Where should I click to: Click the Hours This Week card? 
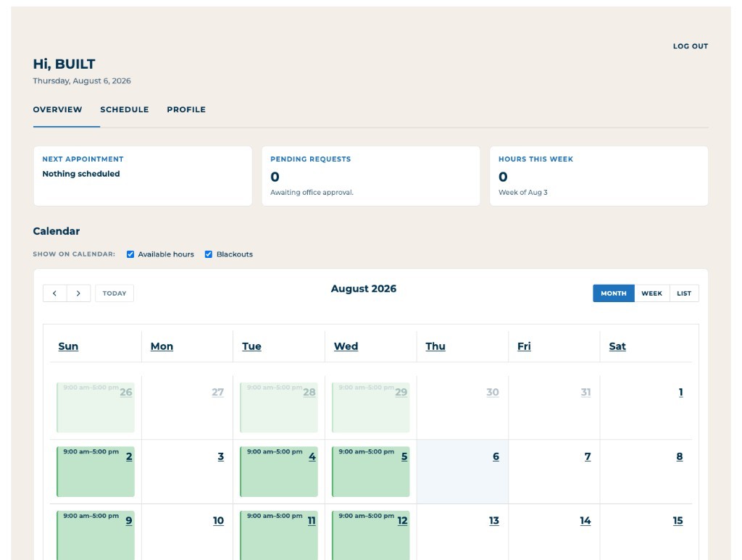[599, 176]
